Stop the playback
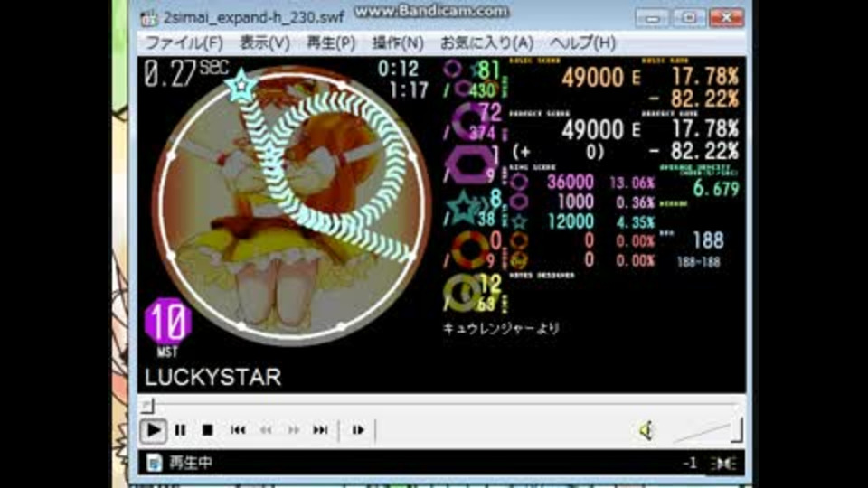Screen dimensions: 868x488 pyautogui.click(x=208, y=430)
